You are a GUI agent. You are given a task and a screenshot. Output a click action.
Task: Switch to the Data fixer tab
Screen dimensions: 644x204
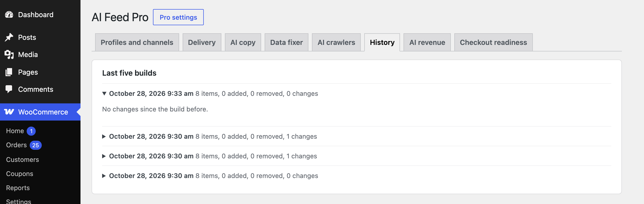tap(286, 42)
